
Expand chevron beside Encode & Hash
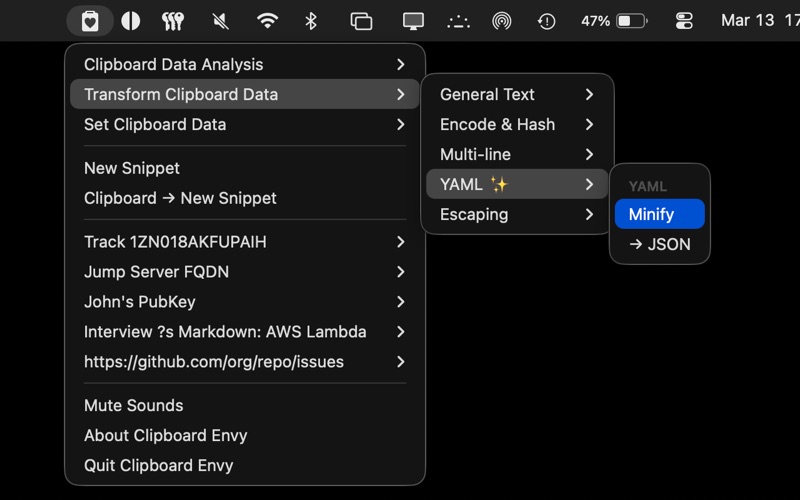(x=589, y=124)
